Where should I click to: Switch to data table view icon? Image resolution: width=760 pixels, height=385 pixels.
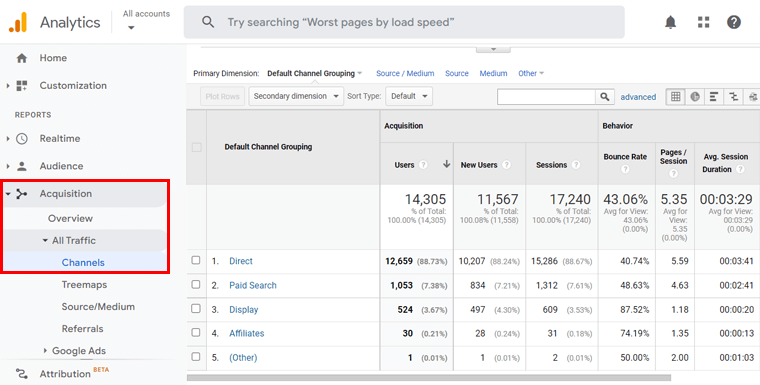tap(675, 96)
